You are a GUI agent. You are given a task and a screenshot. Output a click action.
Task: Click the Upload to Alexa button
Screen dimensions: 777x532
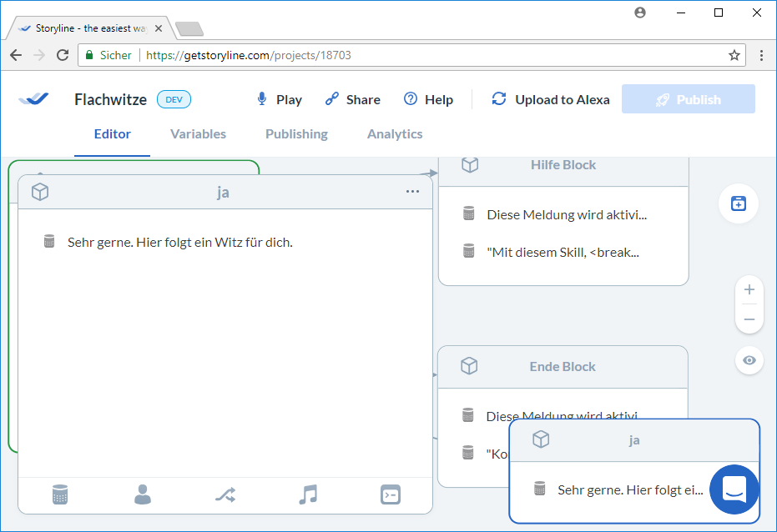coord(551,99)
